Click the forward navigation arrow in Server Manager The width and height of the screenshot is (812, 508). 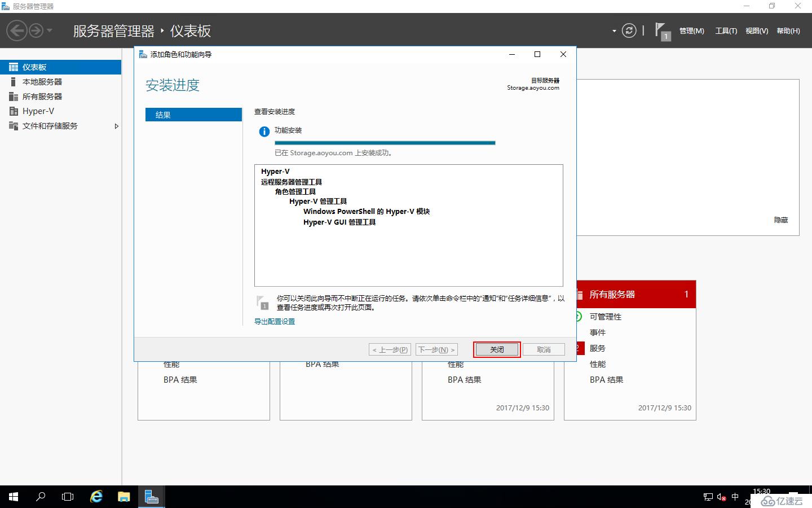[36, 30]
